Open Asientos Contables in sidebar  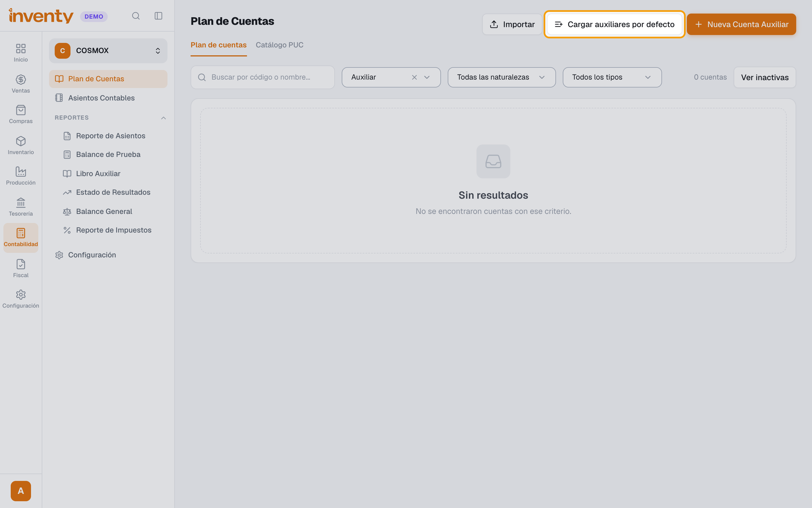point(108,98)
